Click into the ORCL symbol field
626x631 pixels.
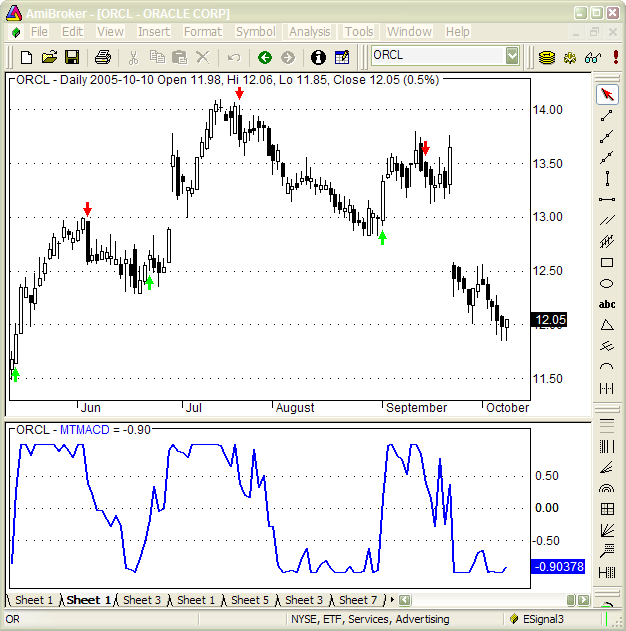[438, 56]
